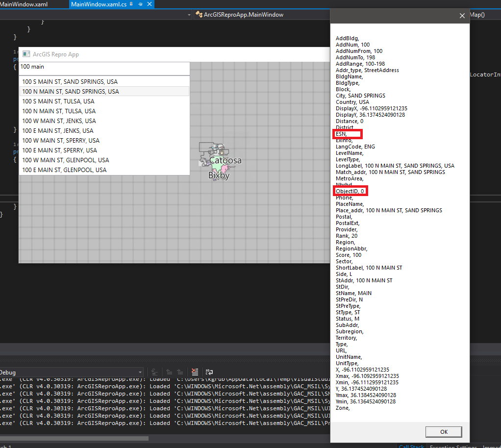Screen dimensions: 501x448
Task: Click the 'Ymin, 36.1364524090128' line
Action: click(x=366, y=401)
